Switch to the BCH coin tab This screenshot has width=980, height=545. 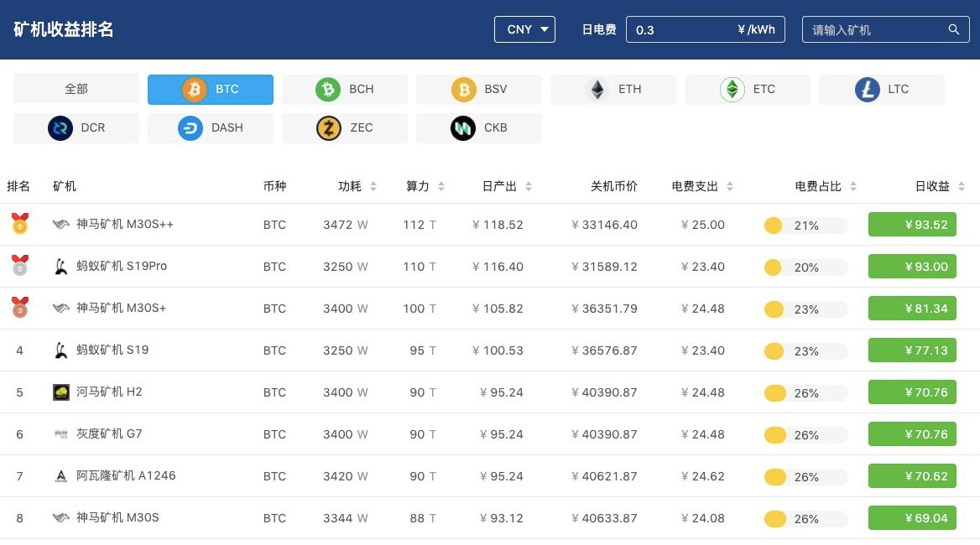[x=345, y=89]
